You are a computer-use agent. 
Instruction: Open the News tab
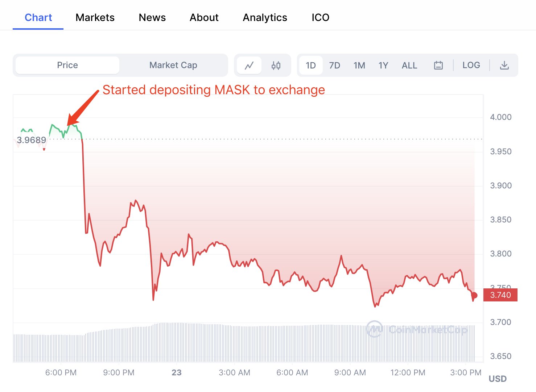152,17
